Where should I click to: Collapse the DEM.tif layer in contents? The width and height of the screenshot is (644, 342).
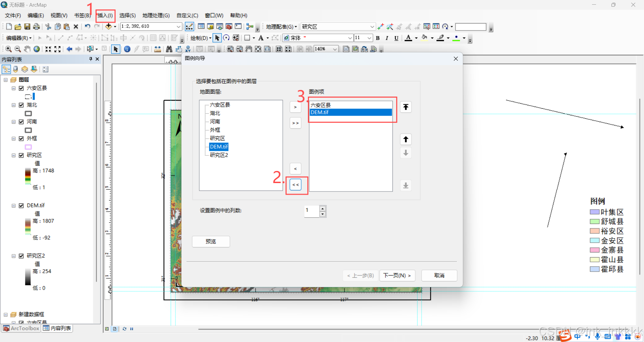tap(14, 206)
